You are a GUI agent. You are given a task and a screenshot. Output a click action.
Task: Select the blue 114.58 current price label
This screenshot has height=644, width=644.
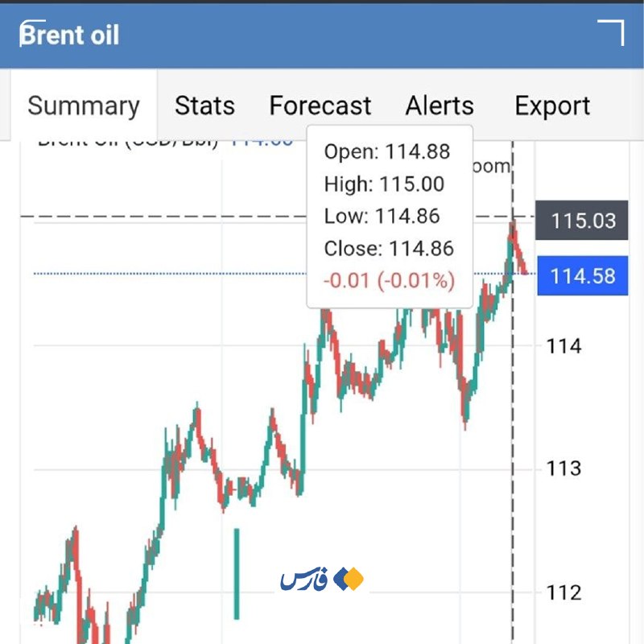coord(582,275)
